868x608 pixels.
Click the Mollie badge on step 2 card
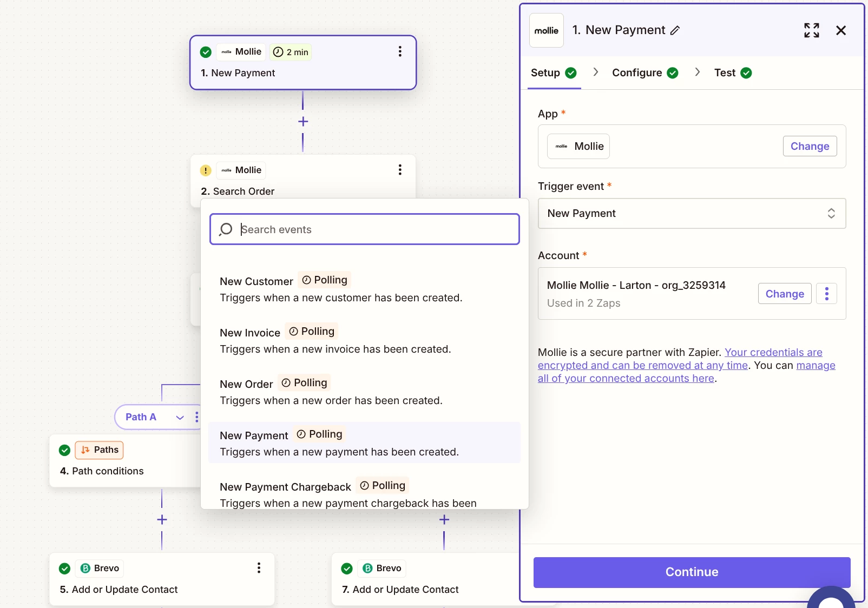coord(241,170)
